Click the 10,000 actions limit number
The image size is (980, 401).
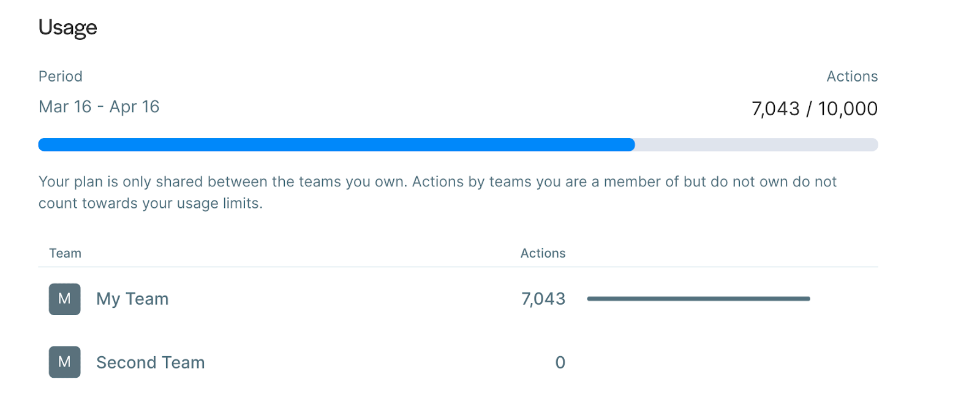[848, 109]
